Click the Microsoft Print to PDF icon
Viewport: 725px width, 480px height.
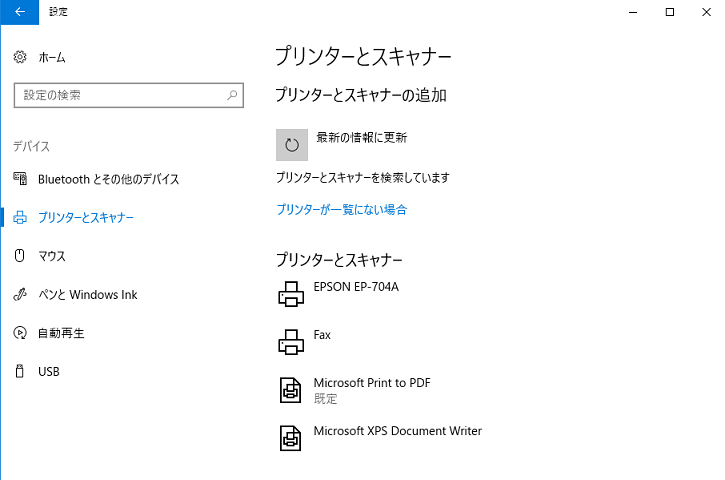[x=290, y=390]
